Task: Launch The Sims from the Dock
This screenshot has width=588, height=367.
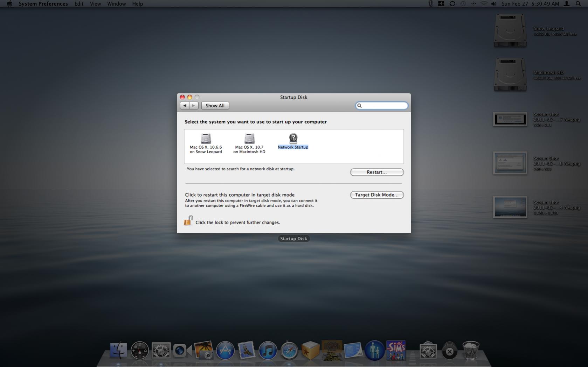Action: click(396, 350)
